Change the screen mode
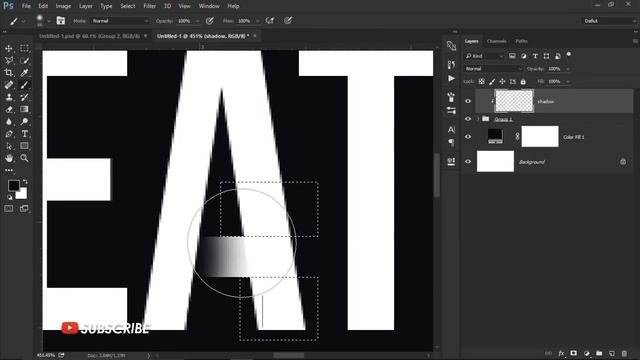 point(24,209)
